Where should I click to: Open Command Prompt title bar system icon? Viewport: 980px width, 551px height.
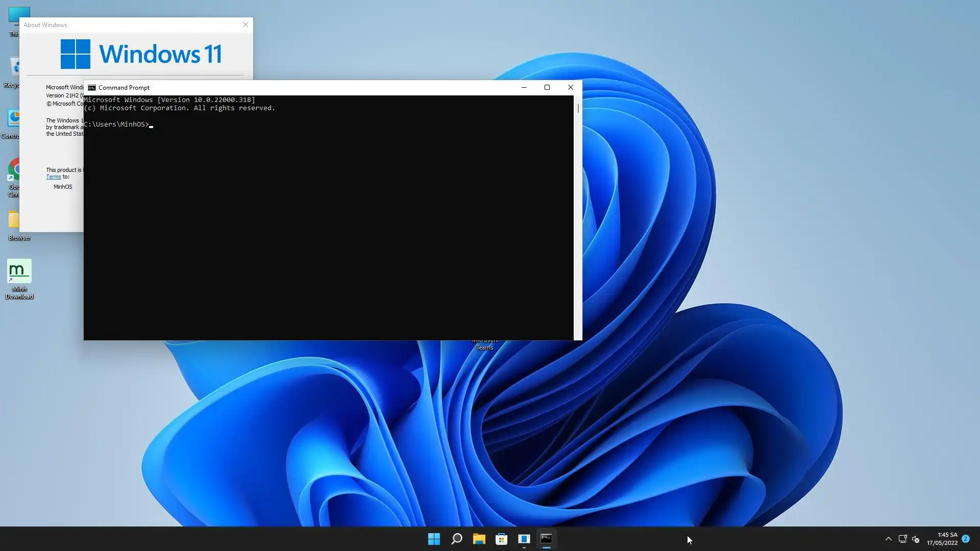92,88
